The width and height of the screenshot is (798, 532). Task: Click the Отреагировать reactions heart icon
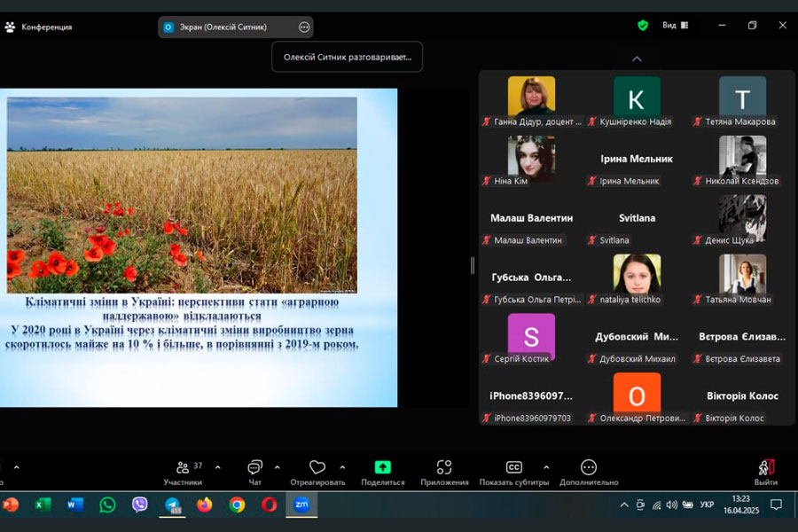tap(317, 468)
